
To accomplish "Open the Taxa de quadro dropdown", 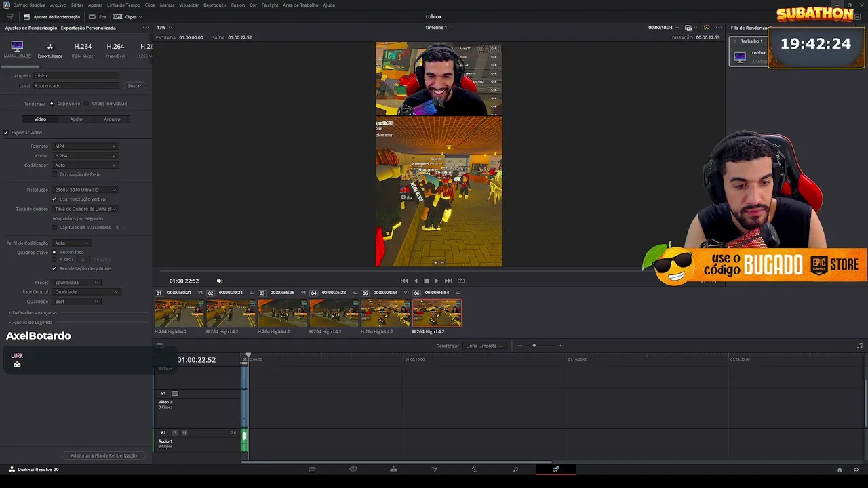I will (85, 209).
